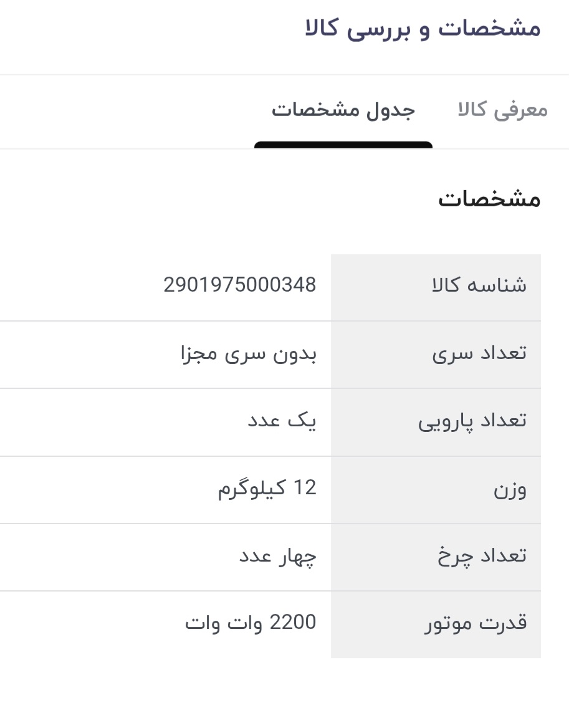Viewport: 569px width, 728px height.
Task: Select the جدول مشخصات tab
Action: [x=343, y=110]
